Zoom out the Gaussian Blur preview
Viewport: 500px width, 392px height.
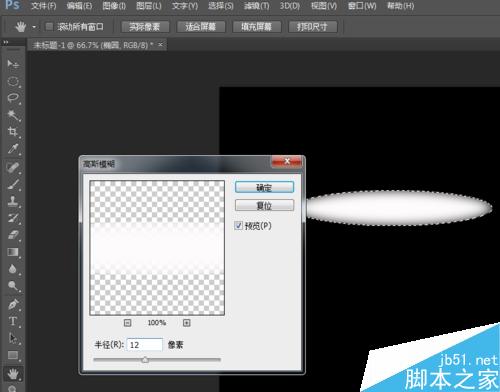(x=127, y=323)
